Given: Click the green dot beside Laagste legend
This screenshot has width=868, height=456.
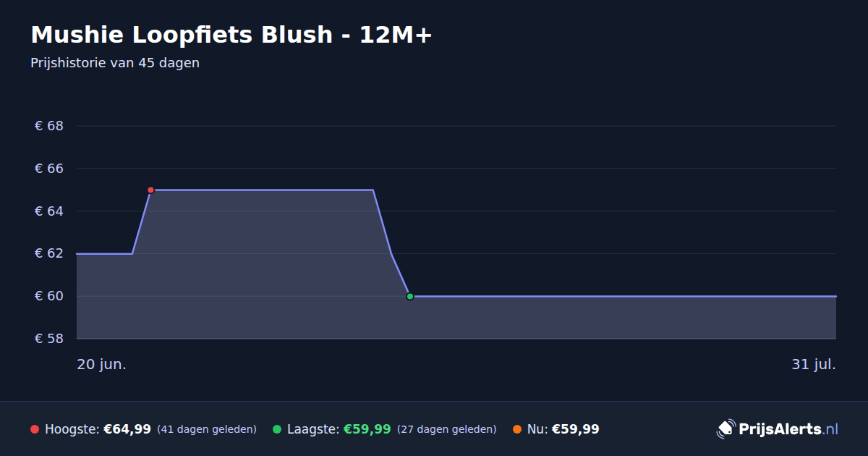Looking at the screenshot, I should (277, 429).
